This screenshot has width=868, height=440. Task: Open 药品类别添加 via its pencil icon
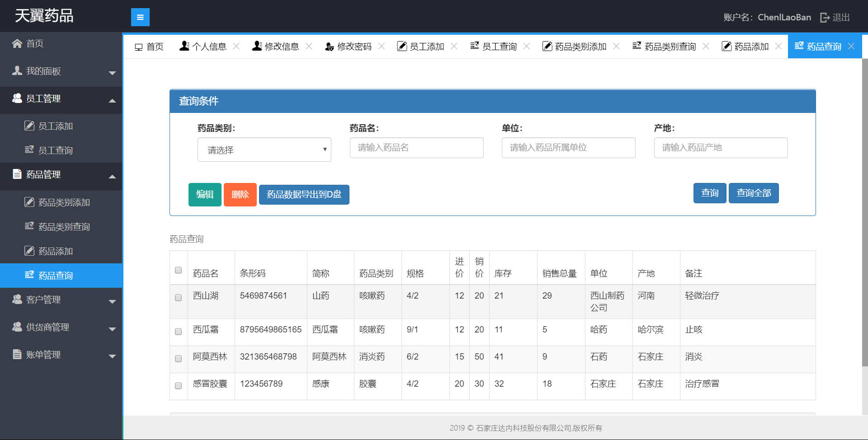(x=29, y=202)
